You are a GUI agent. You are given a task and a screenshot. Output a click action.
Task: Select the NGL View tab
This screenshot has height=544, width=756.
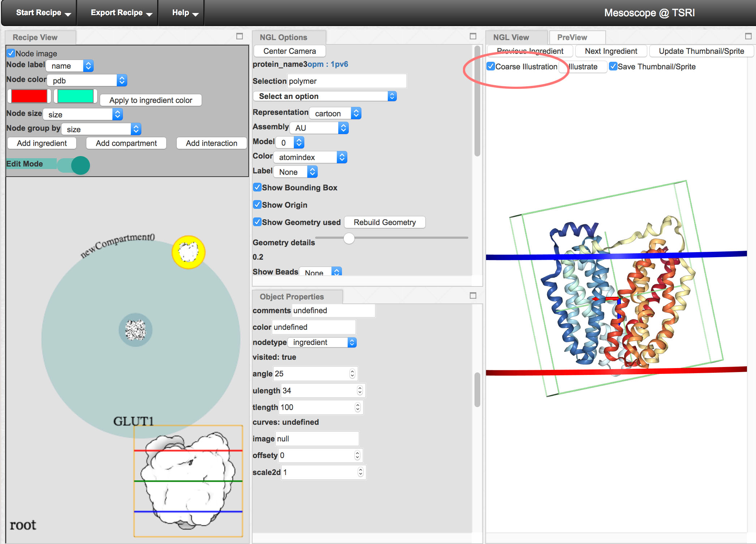517,38
